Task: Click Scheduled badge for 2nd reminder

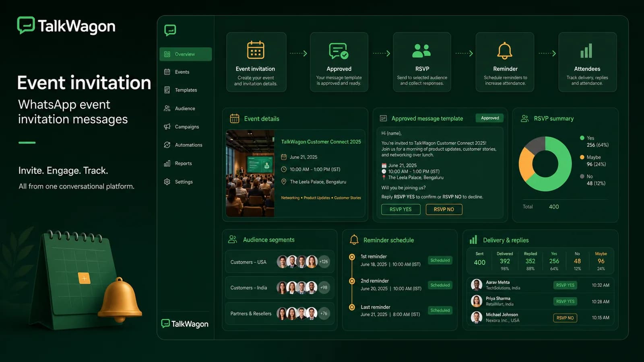Action: pyautogui.click(x=440, y=285)
